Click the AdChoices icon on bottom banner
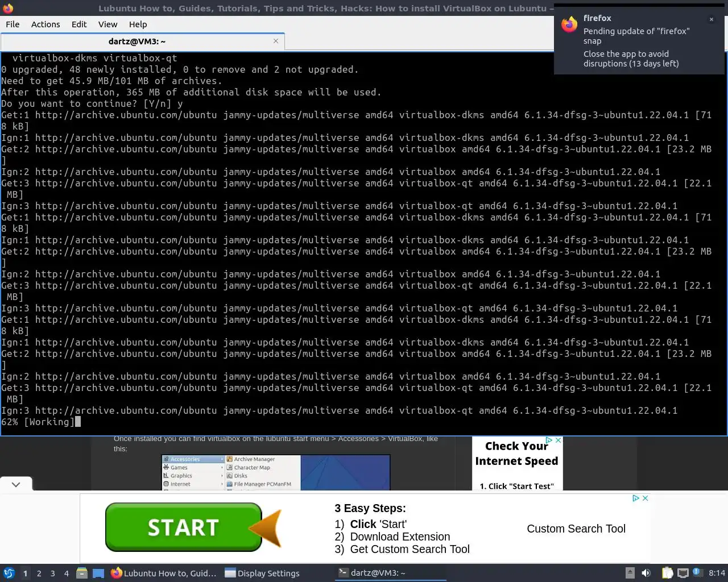 pos(636,498)
